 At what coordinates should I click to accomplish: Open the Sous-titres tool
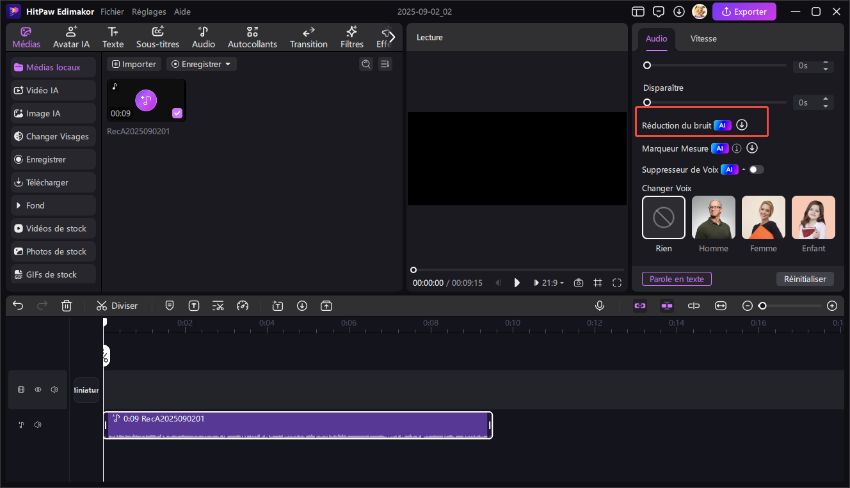(x=158, y=37)
